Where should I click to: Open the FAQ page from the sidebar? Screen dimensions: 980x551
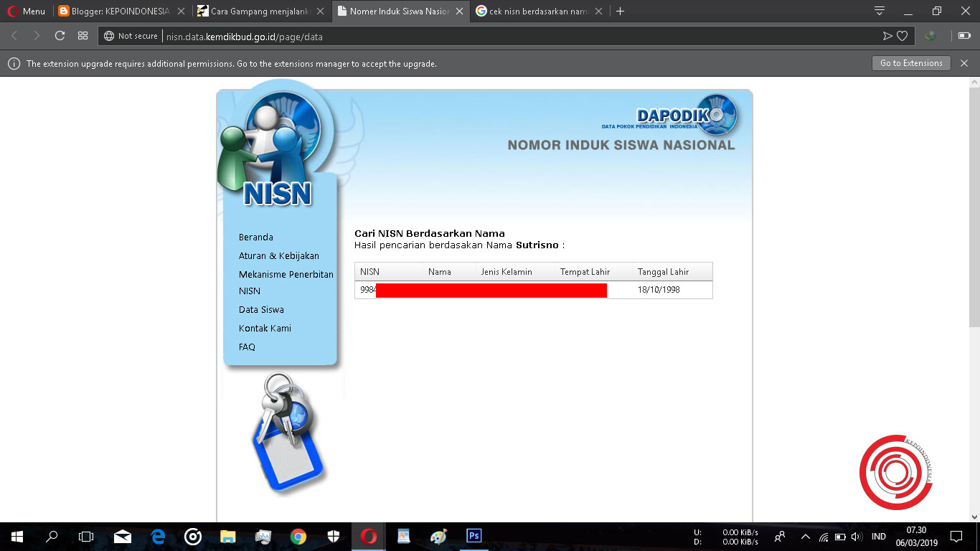pyautogui.click(x=247, y=347)
